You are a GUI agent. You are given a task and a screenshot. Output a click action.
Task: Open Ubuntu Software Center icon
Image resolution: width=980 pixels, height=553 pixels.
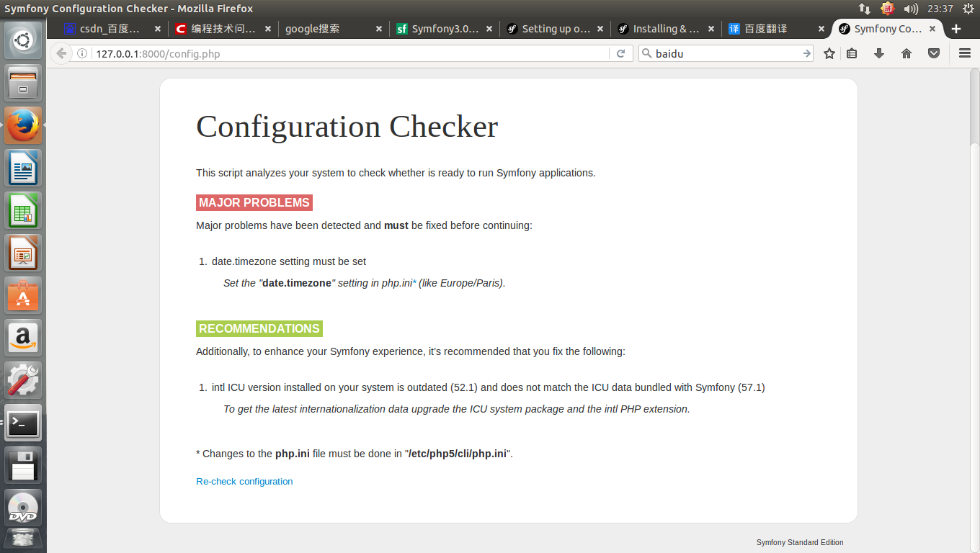[x=24, y=295]
